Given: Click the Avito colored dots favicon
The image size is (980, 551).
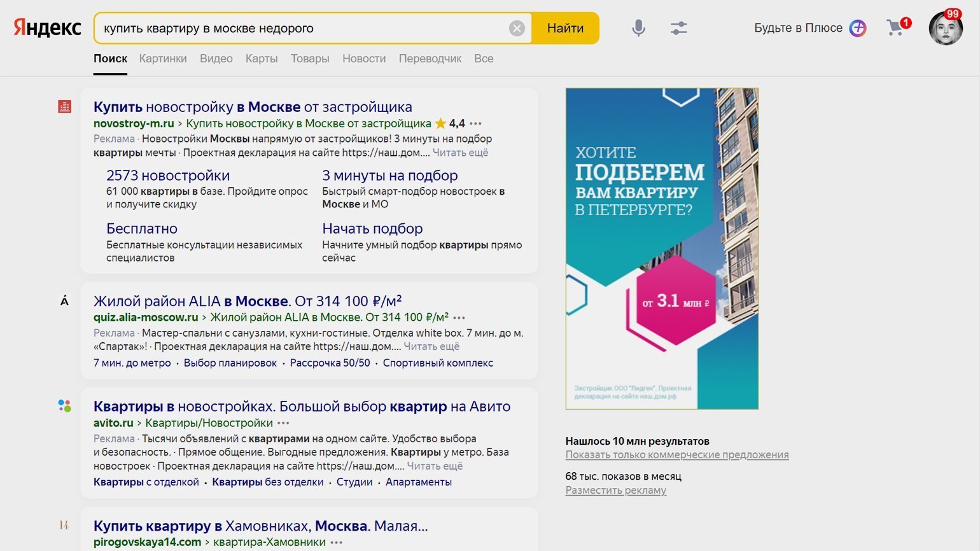Looking at the screenshot, I should 64,406.
